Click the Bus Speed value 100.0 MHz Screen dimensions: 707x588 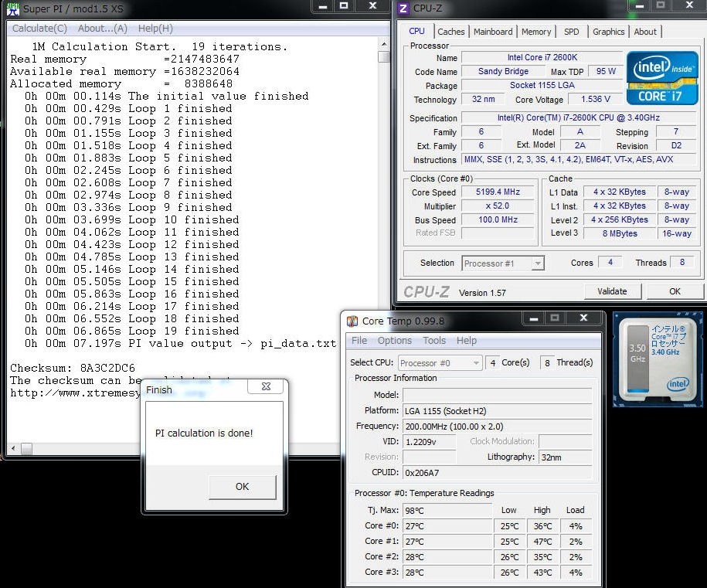pyautogui.click(x=498, y=220)
